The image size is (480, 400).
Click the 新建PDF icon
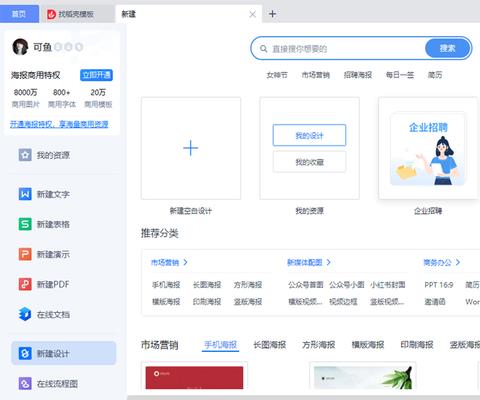(25, 284)
